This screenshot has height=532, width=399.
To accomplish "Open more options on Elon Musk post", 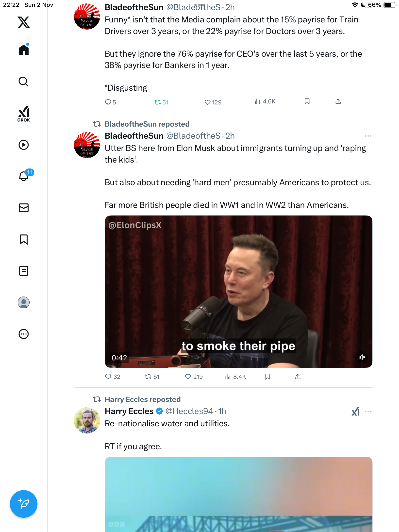I will pyautogui.click(x=368, y=136).
